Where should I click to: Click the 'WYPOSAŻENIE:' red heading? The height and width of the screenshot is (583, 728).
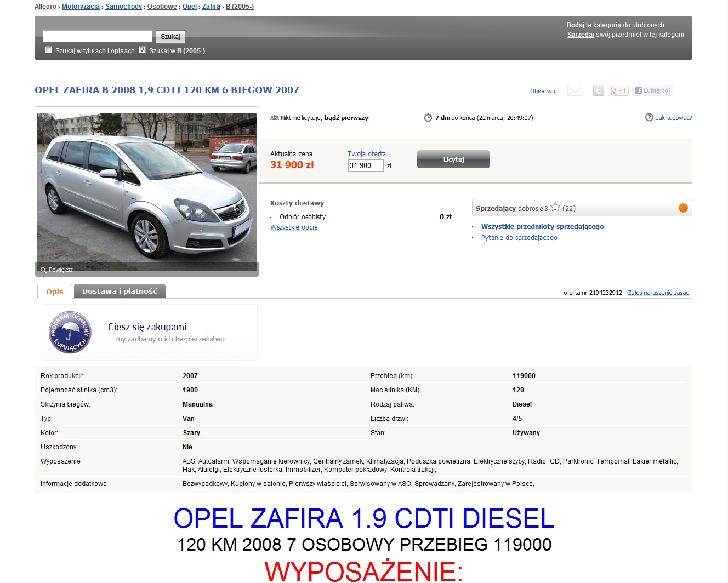tap(364, 571)
